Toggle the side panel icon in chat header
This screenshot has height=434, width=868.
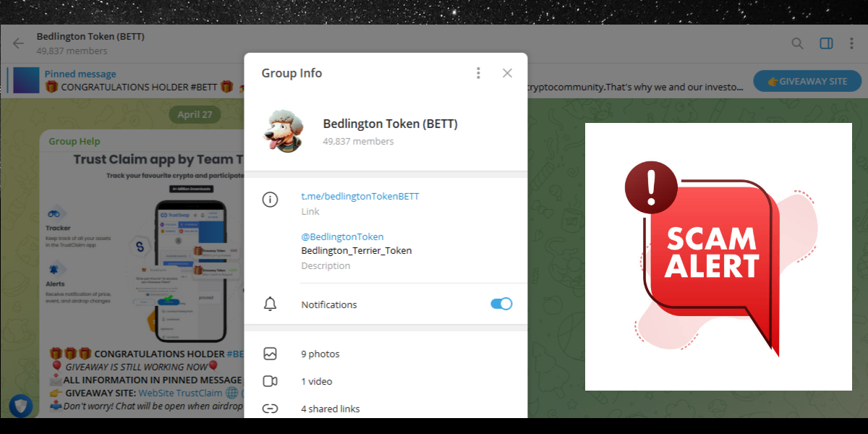pos(826,43)
